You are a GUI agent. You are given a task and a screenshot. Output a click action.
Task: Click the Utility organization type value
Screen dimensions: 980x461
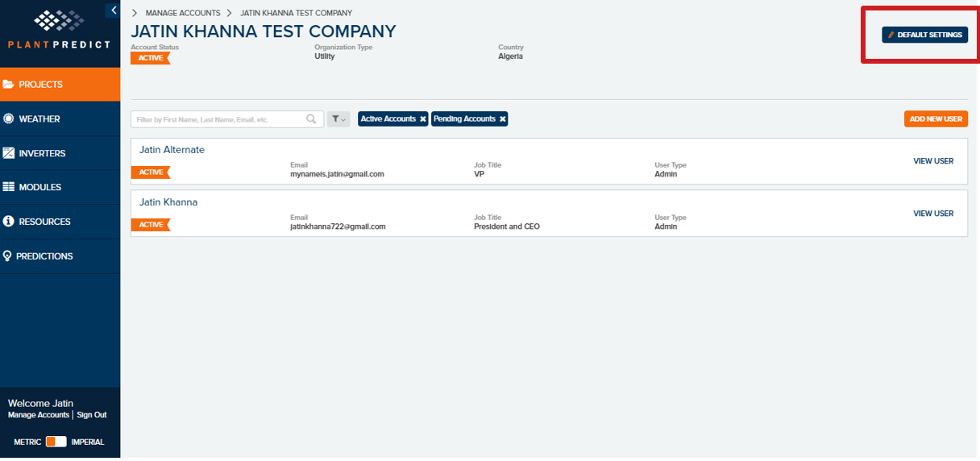[325, 56]
